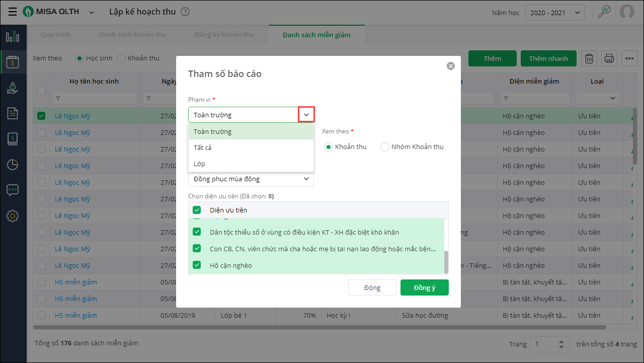Open the chat message sidebar icon
This screenshot has width=644, height=363.
13,190
